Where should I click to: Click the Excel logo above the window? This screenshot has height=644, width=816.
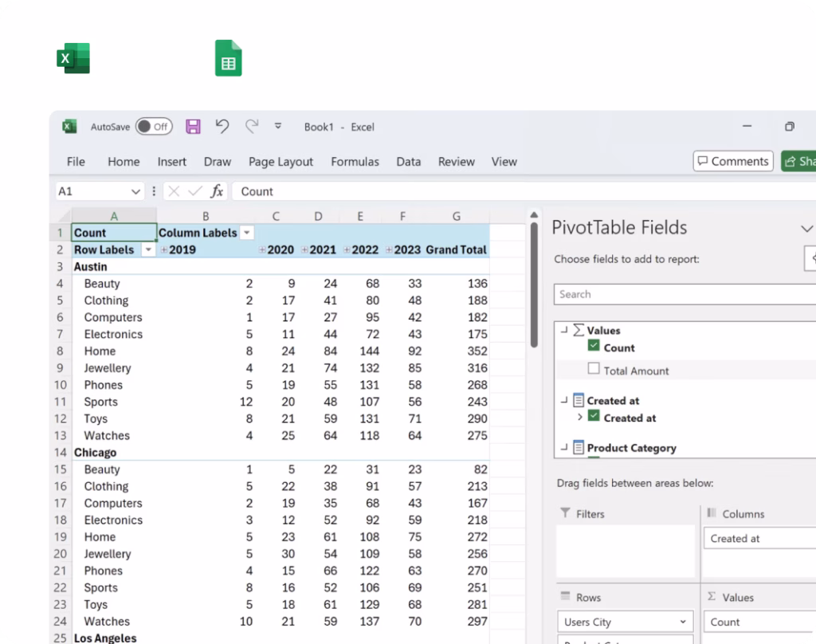click(73, 59)
